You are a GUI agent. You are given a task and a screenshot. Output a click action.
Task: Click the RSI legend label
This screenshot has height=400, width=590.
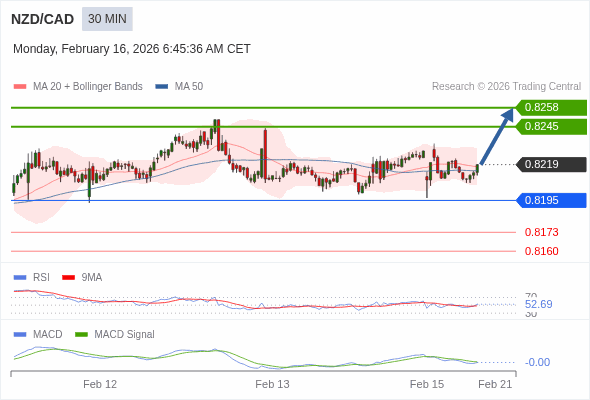coord(41,277)
